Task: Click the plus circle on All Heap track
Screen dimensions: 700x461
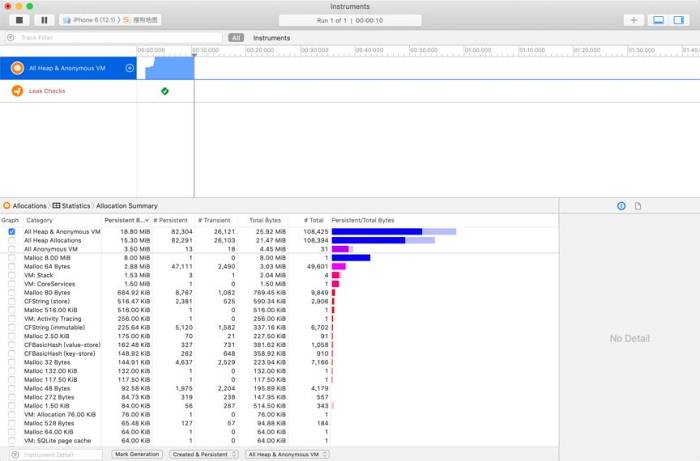Action: click(129, 68)
